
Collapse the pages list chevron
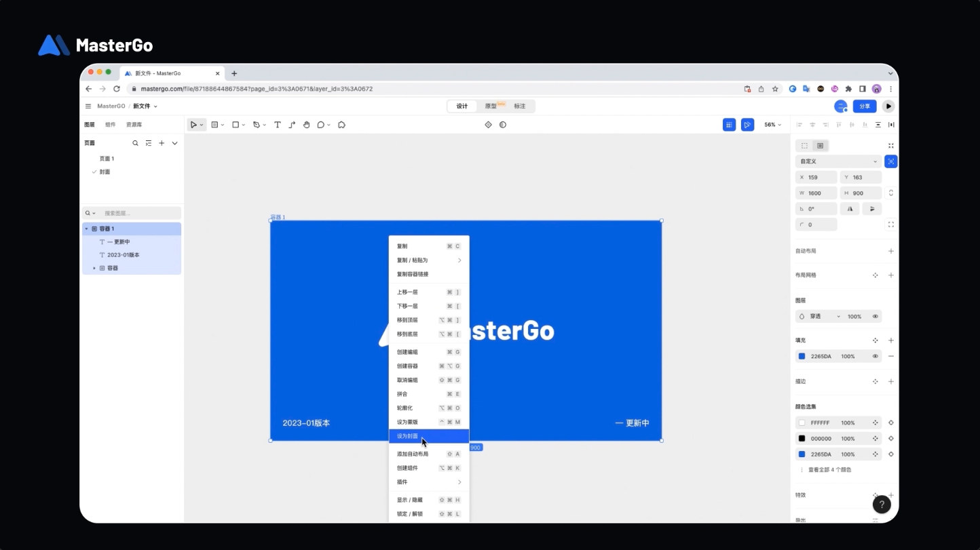(174, 143)
